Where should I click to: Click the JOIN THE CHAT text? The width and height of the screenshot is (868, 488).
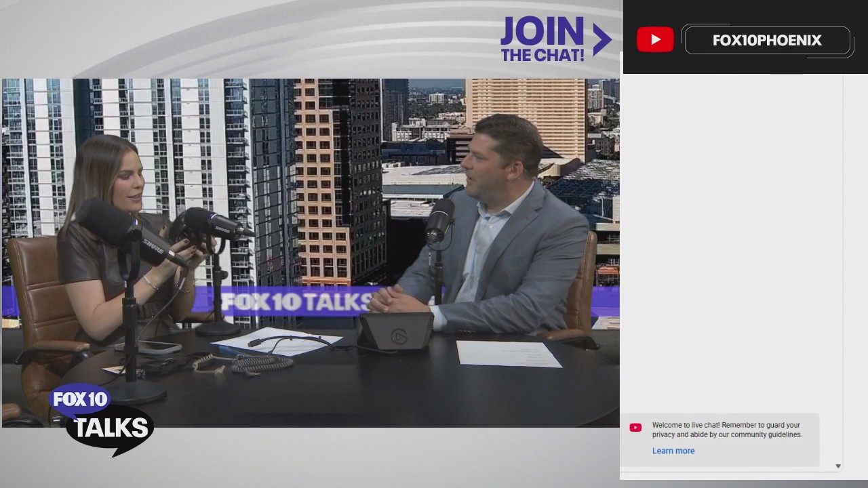point(542,40)
